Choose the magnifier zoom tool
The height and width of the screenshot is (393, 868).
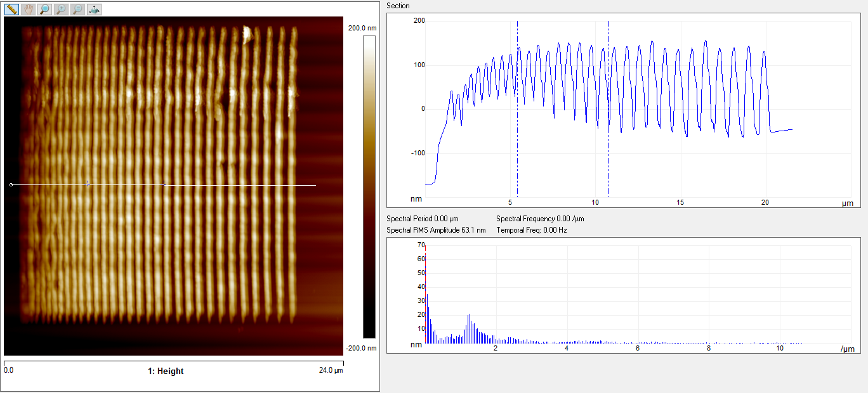pyautogui.click(x=44, y=10)
